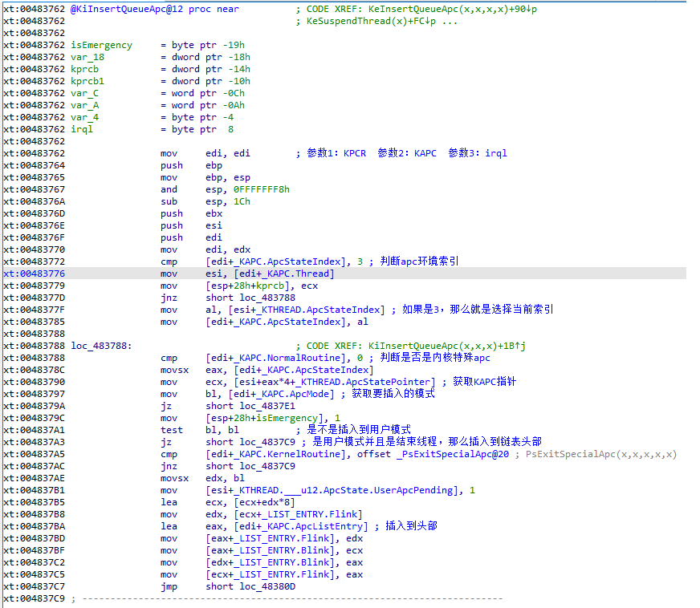700x608 pixels.
Task: Click the 'push ebx' instruction
Action: click(192, 213)
